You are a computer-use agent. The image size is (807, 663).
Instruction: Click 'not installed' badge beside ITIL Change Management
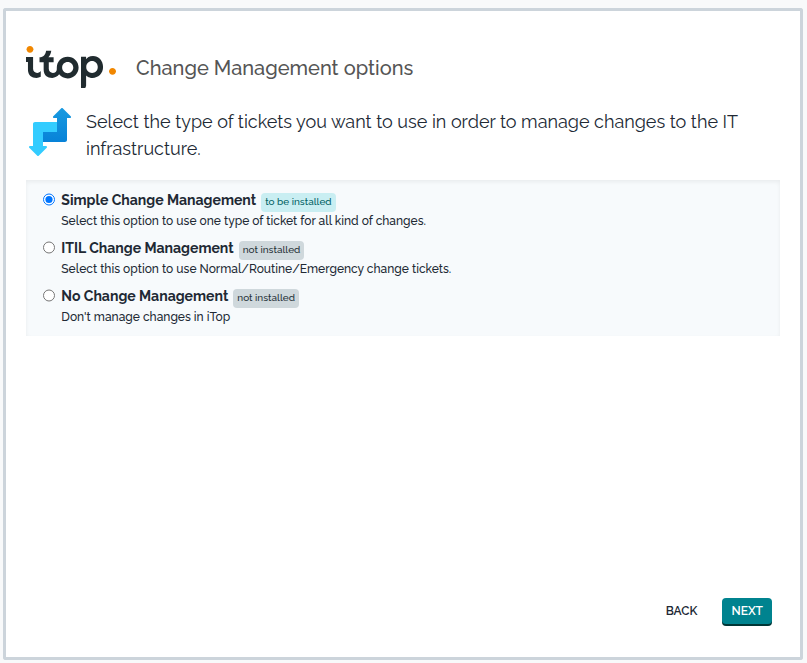point(271,250)
